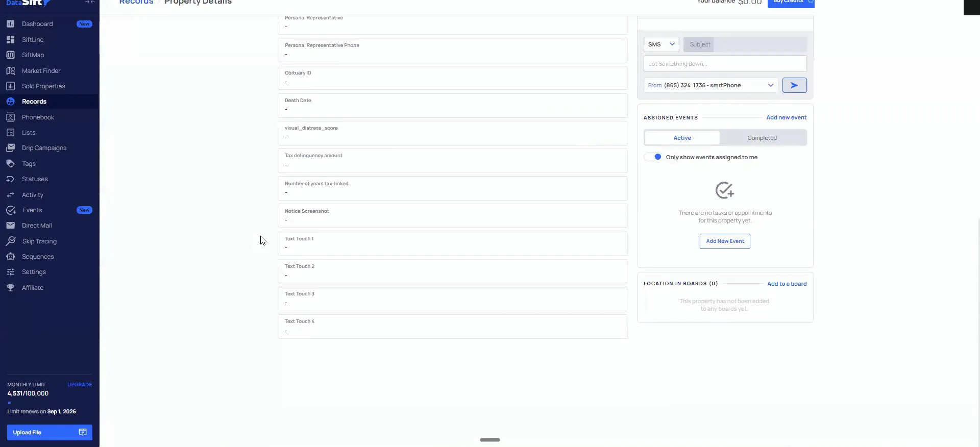Click the Notice Screenshot field
This screenshot has height=447, width=980.
click(x=452, y=216)
